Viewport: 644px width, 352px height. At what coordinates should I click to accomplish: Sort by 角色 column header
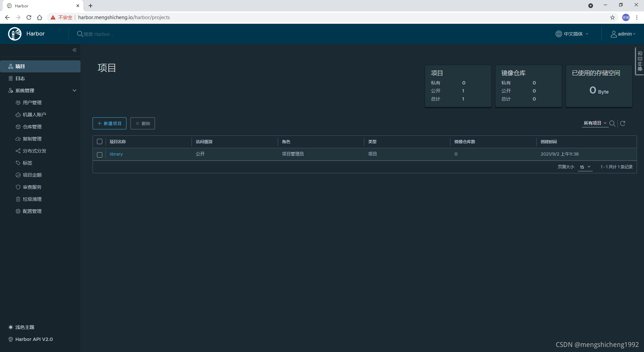(286, 142)
